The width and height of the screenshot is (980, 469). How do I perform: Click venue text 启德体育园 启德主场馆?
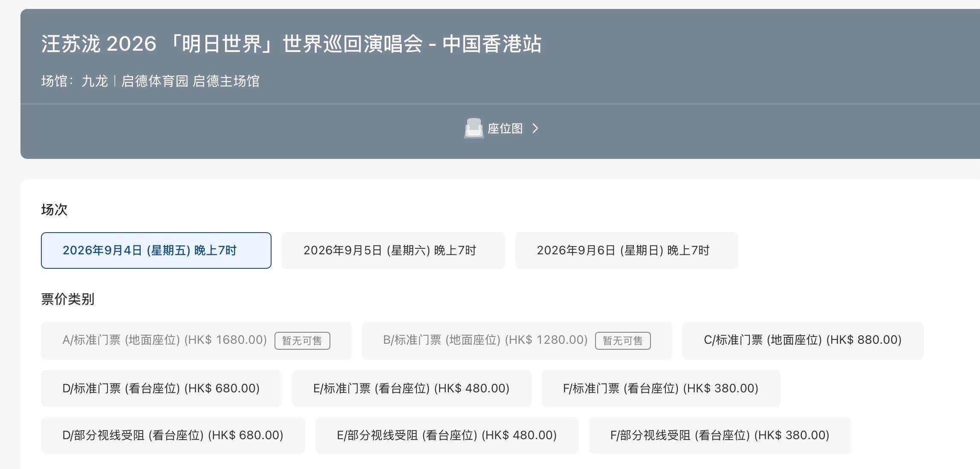click(191, 81)
